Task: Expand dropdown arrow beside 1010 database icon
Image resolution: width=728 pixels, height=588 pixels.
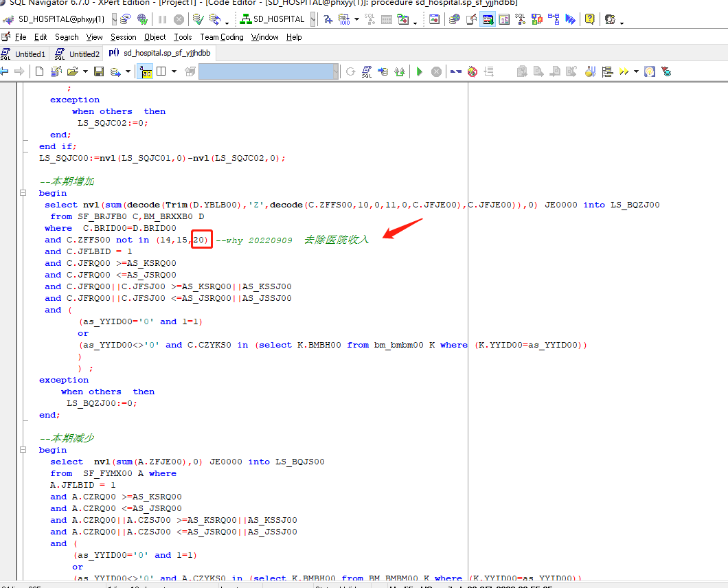Action: click(356, 19)
